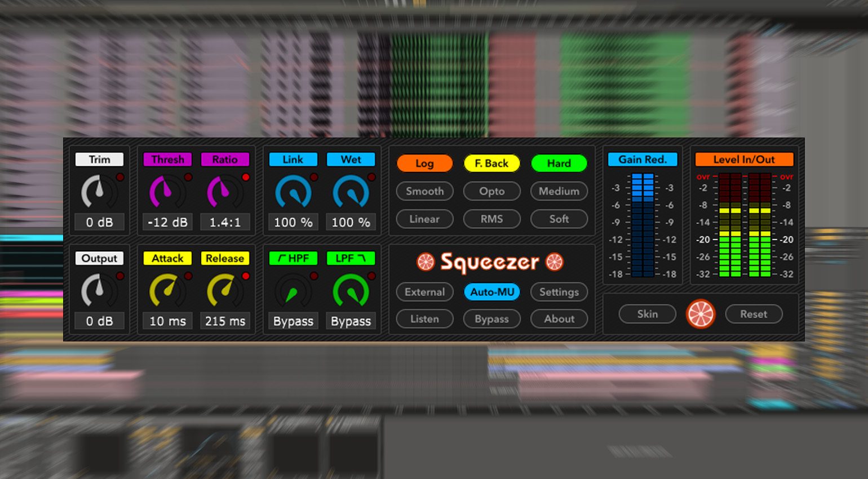Click the left input level meter
Screen dimensions: 868x479
pyautogui.click(x=730, y=225)
